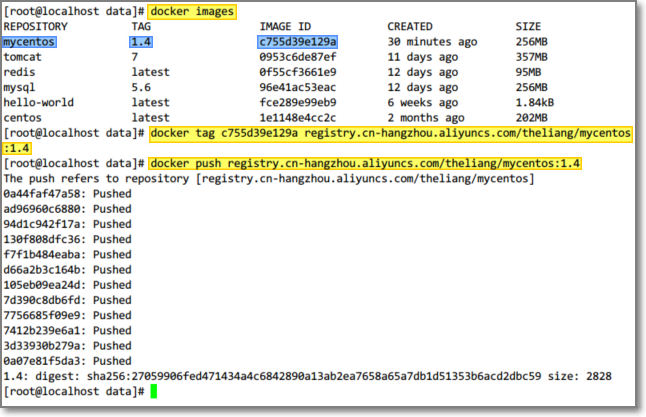
Task: Click the highlighted 'docker images' command
Action: pos(192,12)
